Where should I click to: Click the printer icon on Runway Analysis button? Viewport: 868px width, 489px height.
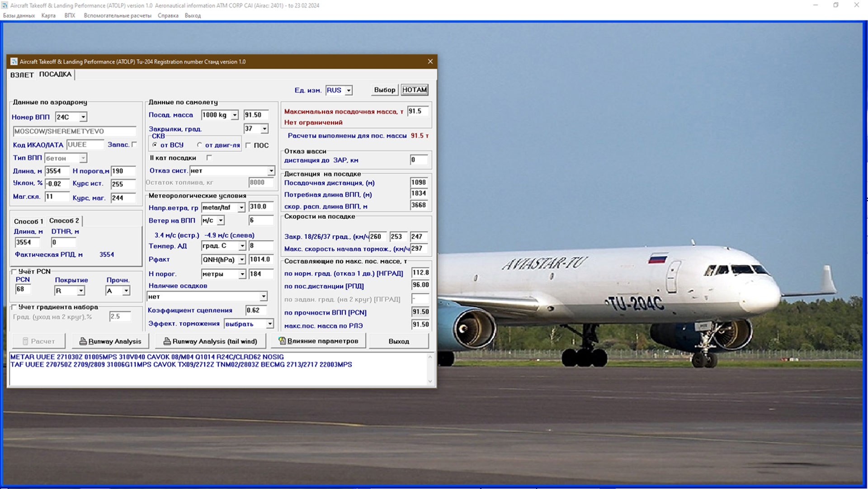(83, 341)
